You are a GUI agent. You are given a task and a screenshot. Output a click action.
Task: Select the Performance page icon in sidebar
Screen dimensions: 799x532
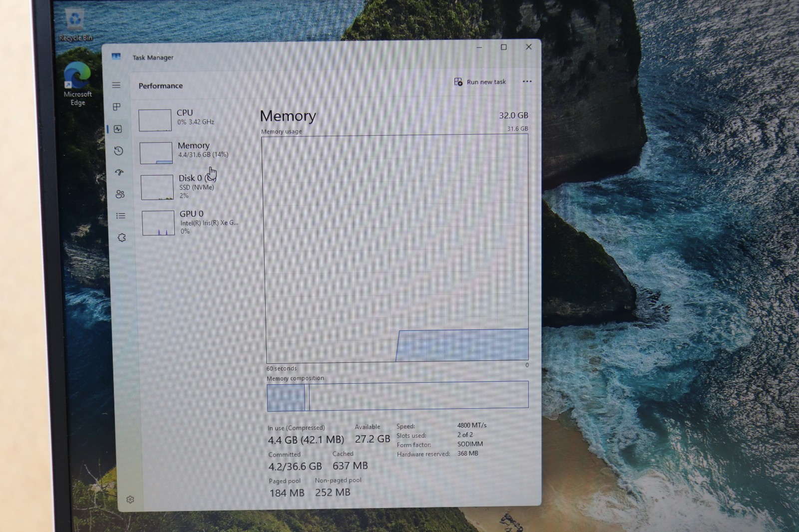coord(118,129)
